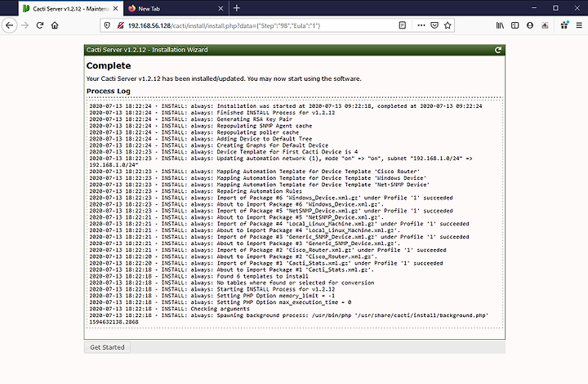Click log line 'Generating RSA Key Pair'

point(191,119)
